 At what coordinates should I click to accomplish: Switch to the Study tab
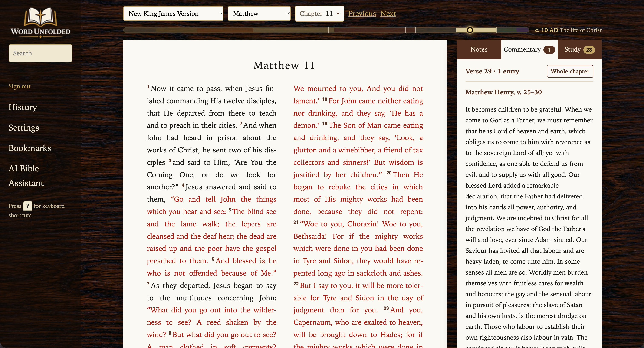579,49
